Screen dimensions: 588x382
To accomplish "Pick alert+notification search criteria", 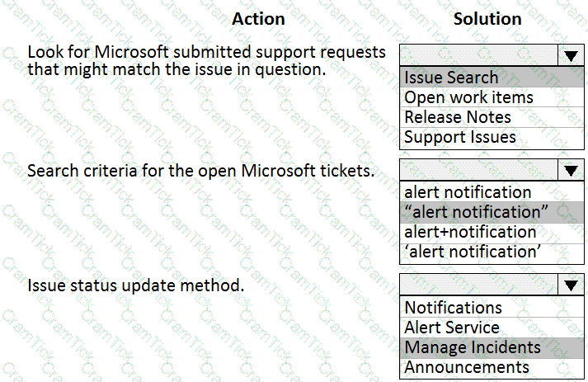I will (492, 232).
